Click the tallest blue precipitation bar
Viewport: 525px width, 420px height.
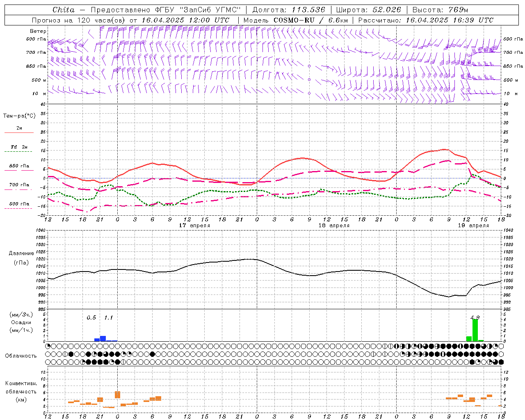(x=103, y=339)
